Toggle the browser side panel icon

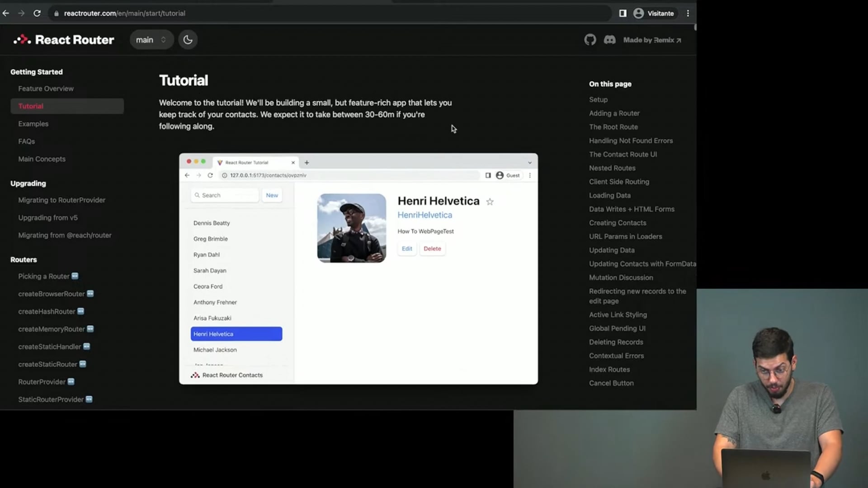623,13
